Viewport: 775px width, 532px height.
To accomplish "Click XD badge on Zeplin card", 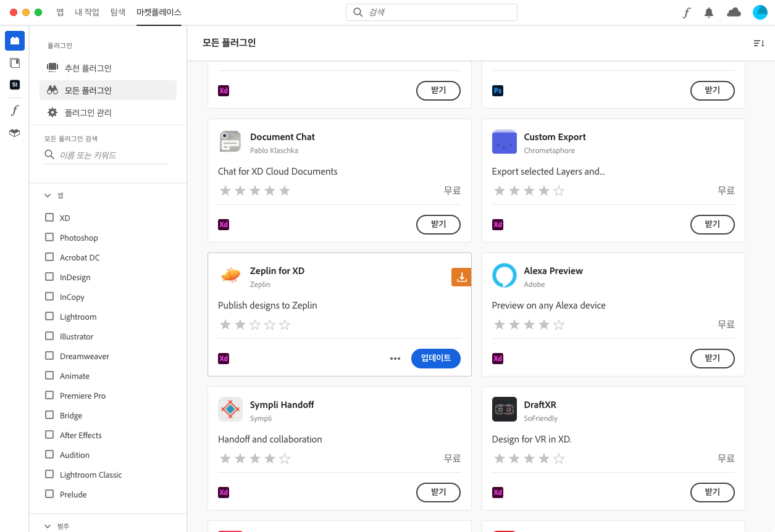I will [224, 359].
